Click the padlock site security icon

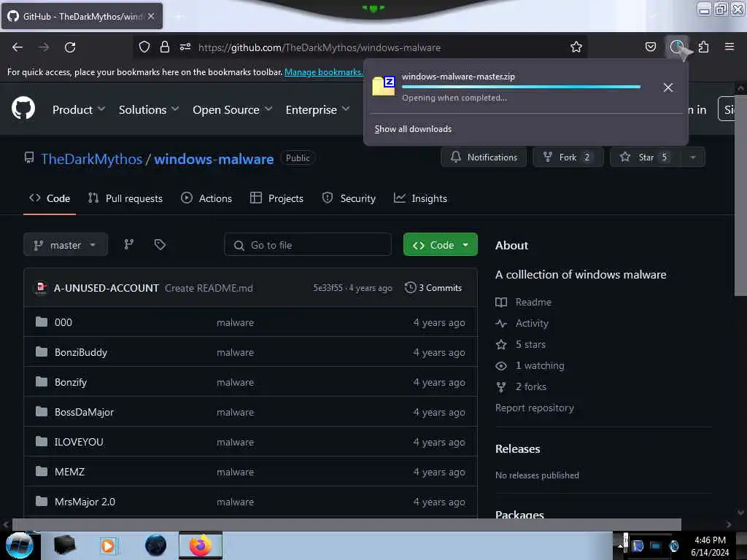tap(165, 47)
